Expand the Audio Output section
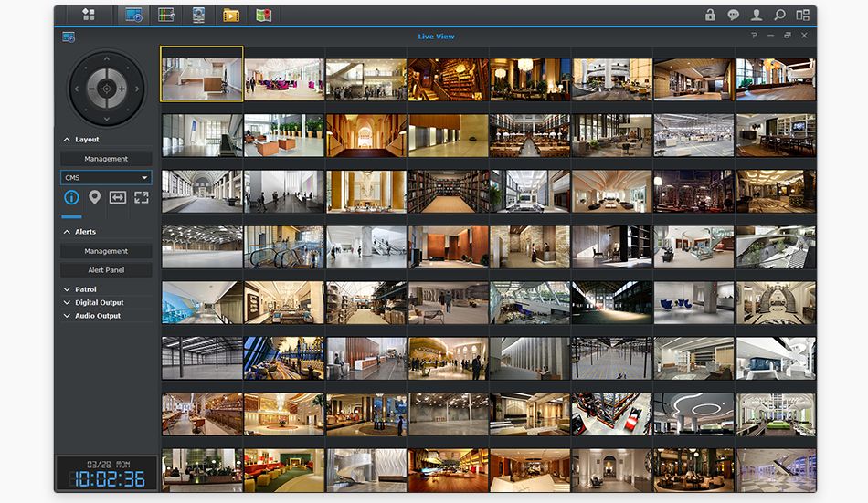868x503 pixels. [67, 316]
